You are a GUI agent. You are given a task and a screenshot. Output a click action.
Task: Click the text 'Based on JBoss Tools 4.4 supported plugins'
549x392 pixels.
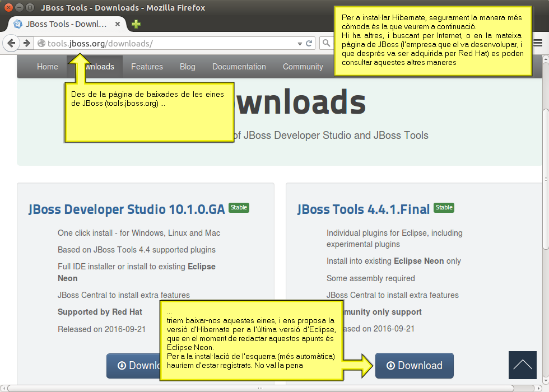[137, 250]
